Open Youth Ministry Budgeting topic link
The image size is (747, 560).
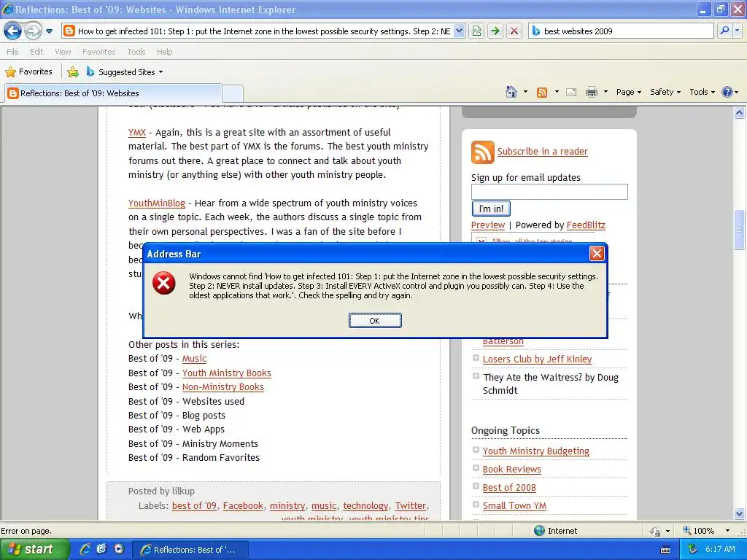pos(535,451)
